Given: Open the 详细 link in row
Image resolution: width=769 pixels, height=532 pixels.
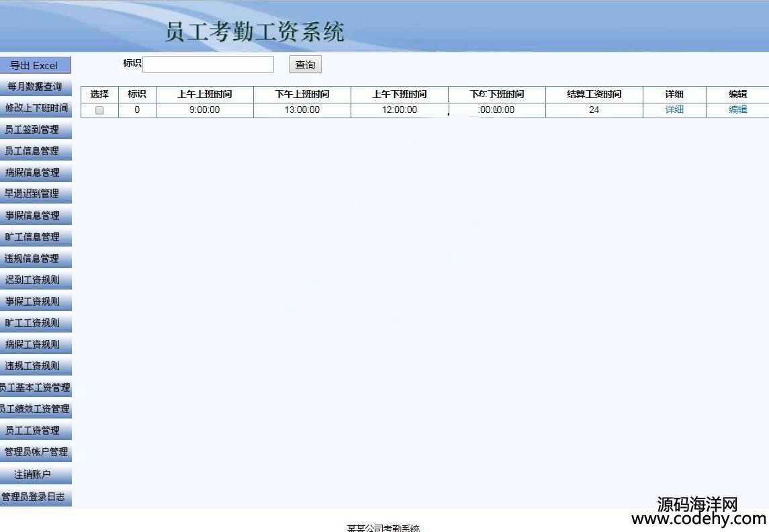Looking at the screenshot, I should [x=674, y=110].
